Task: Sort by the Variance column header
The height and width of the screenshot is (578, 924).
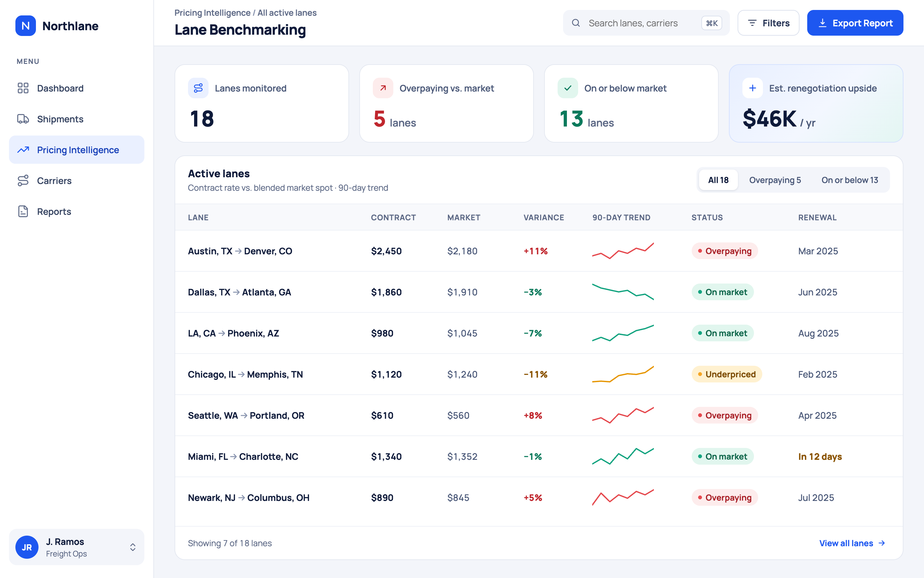Action: (544, 217)
